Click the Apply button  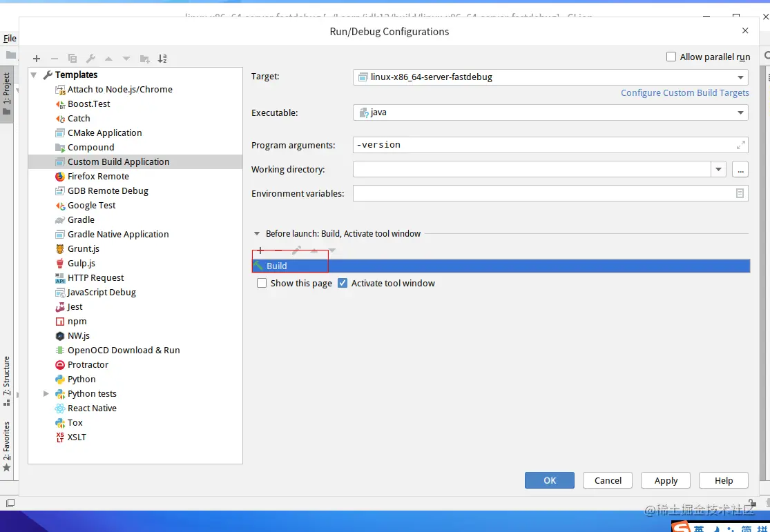666,480
